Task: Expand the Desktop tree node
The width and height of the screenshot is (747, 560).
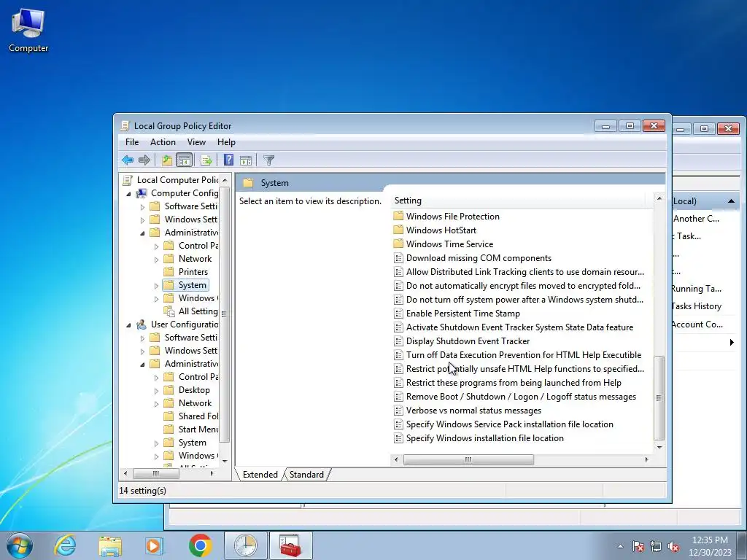Action: [156, 391]
